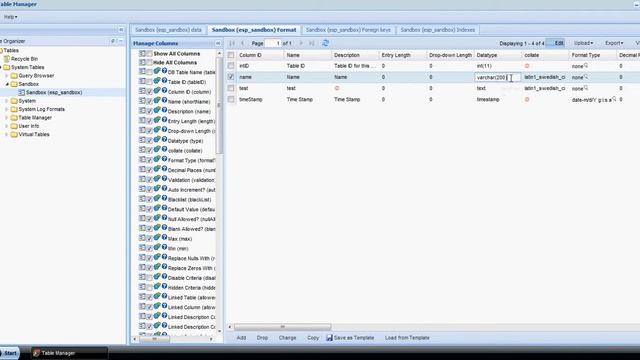Collapse the Sandbox folder

[x=7, y=84]
